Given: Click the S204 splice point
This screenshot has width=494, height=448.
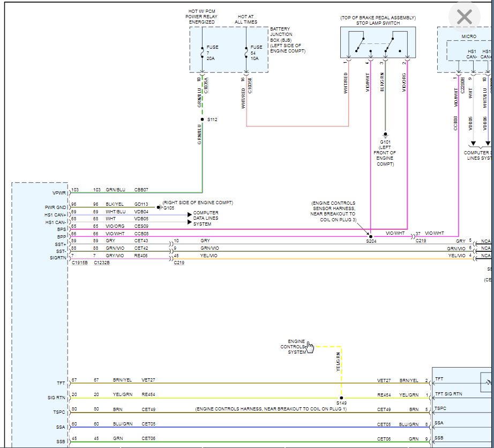Looking at the screenshot, I should [370, 236].
